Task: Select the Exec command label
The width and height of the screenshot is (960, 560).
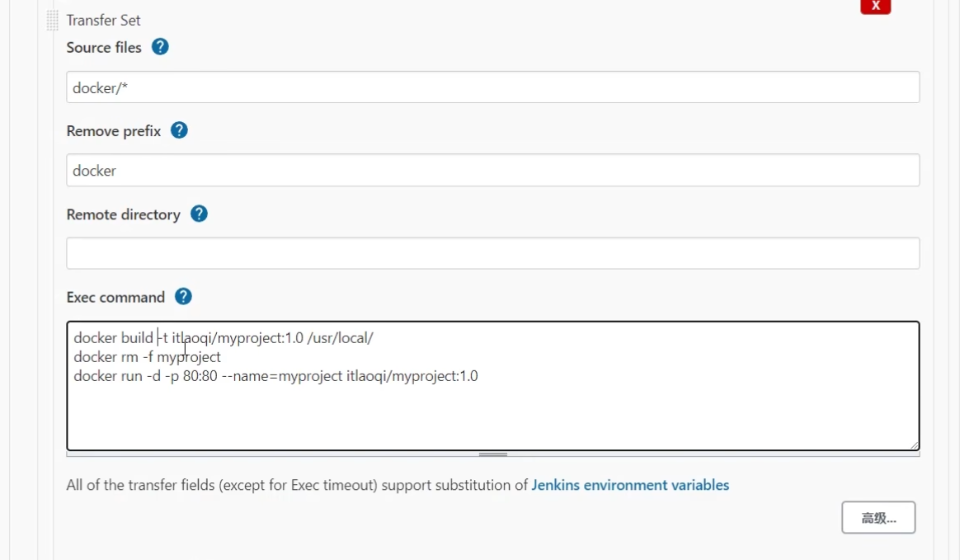Action: (115, 298)
